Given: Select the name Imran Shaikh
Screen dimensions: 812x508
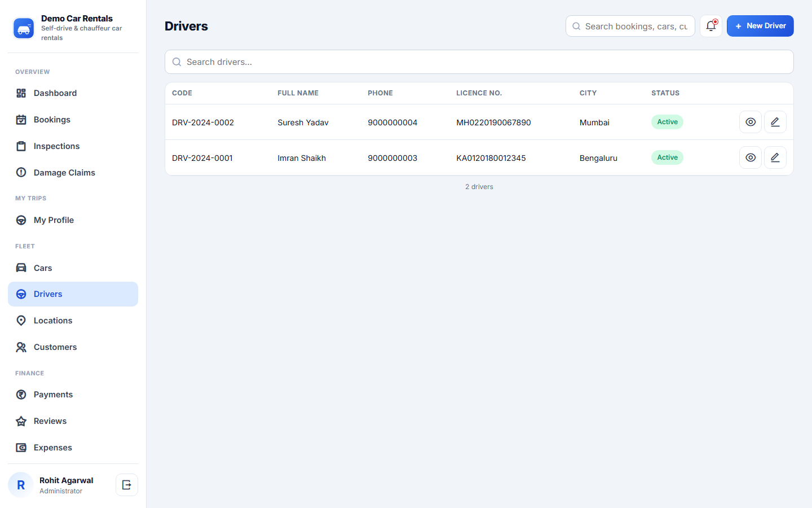Looking at the screenshot, I should (302, 158).
